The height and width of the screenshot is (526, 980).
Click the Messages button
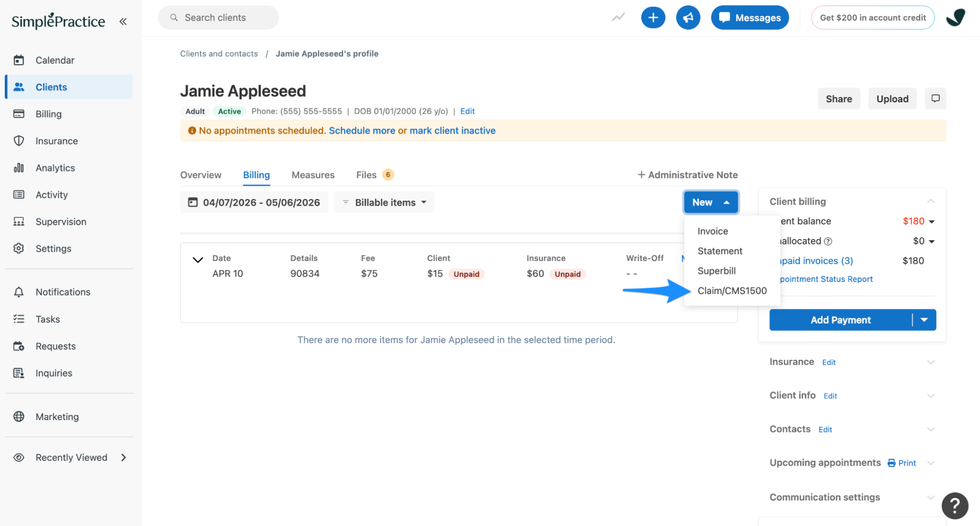(x=750, y=18)
